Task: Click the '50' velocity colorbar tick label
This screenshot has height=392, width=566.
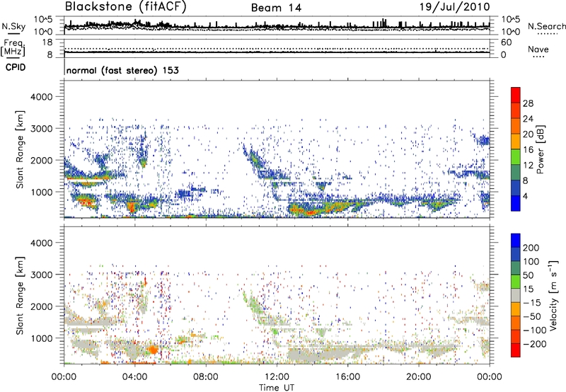Action: [x=528, y=275]
